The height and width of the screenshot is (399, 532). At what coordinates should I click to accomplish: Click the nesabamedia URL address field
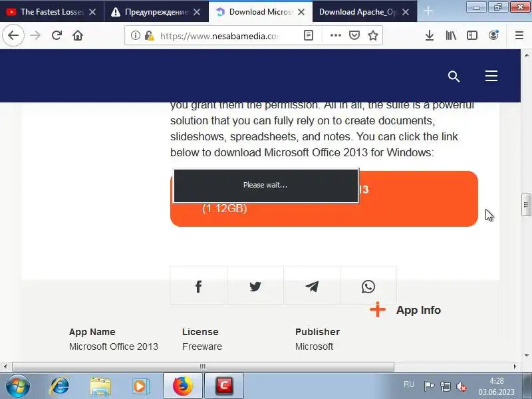pyautogui.click(x=219, y=36)
